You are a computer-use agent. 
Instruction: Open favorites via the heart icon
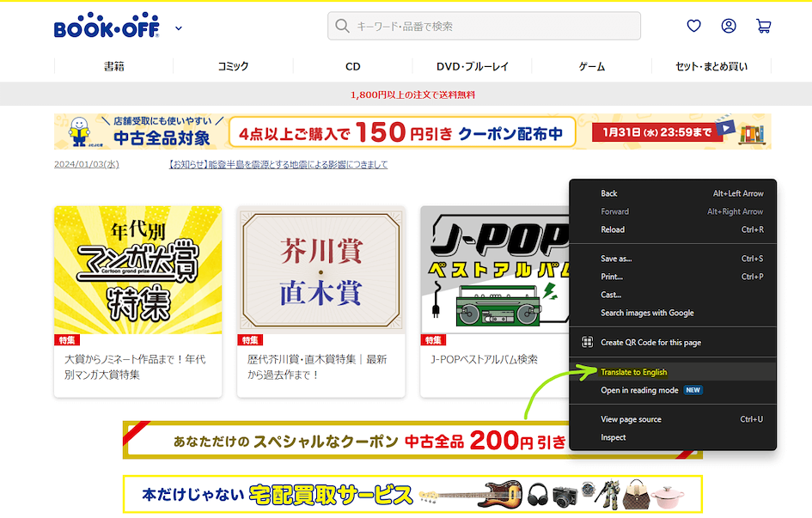(x=694, y=26)
